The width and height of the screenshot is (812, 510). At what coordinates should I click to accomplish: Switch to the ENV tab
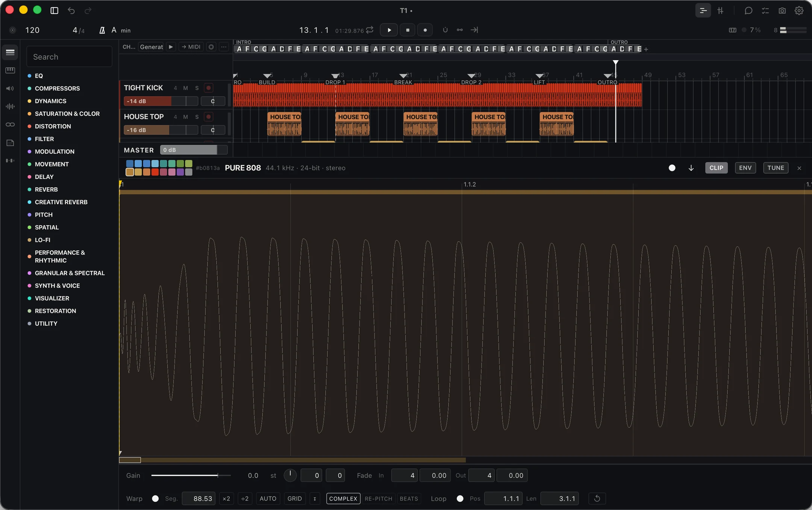click(745, 168)
